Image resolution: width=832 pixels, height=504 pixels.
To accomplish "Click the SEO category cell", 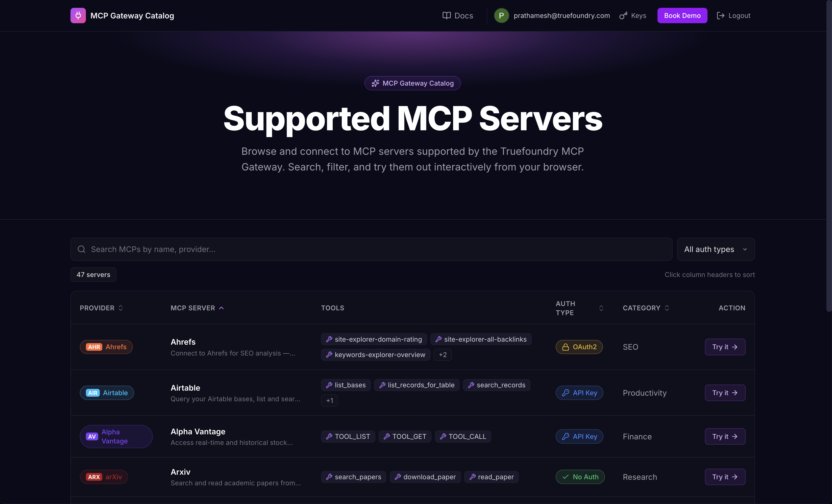I will 630,347.
